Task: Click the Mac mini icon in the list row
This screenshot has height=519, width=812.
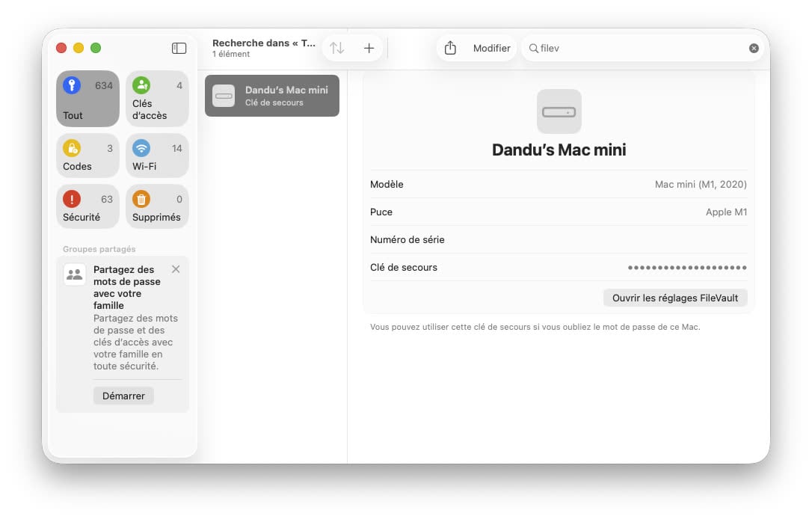Action: coord(224,96)
